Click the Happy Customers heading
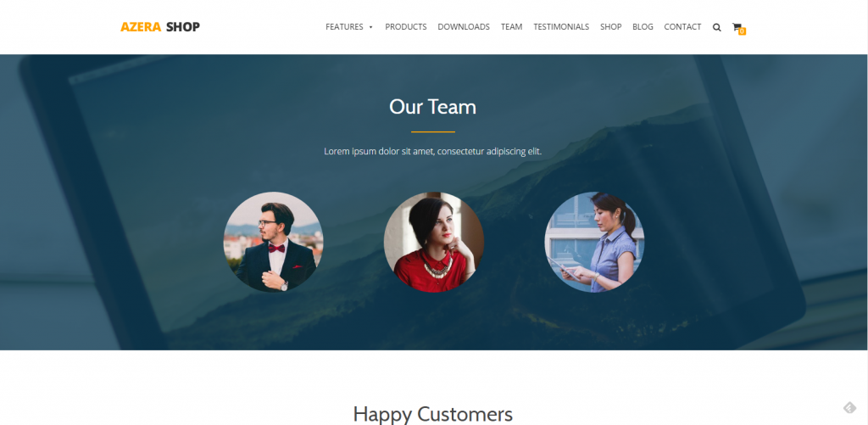This screenshot has height=425, width=868. [x=433, y=414]
